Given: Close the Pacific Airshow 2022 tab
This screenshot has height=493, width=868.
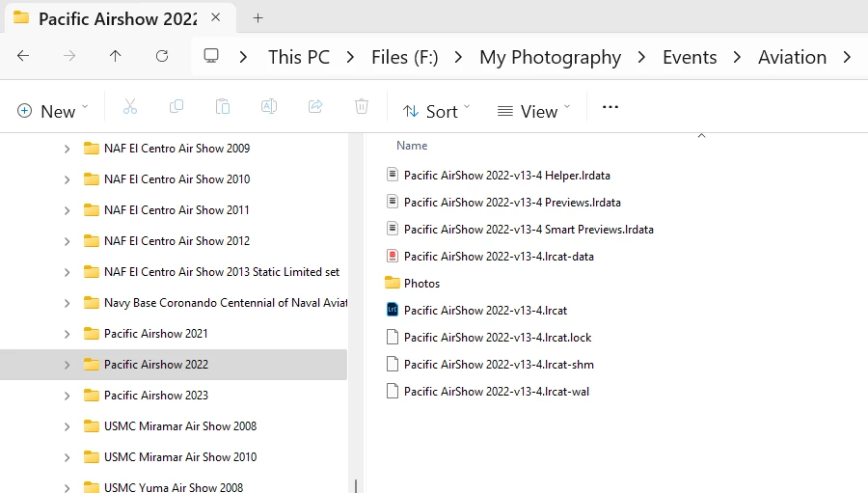Looking at the screenshot, I should [x=216, y=17].
